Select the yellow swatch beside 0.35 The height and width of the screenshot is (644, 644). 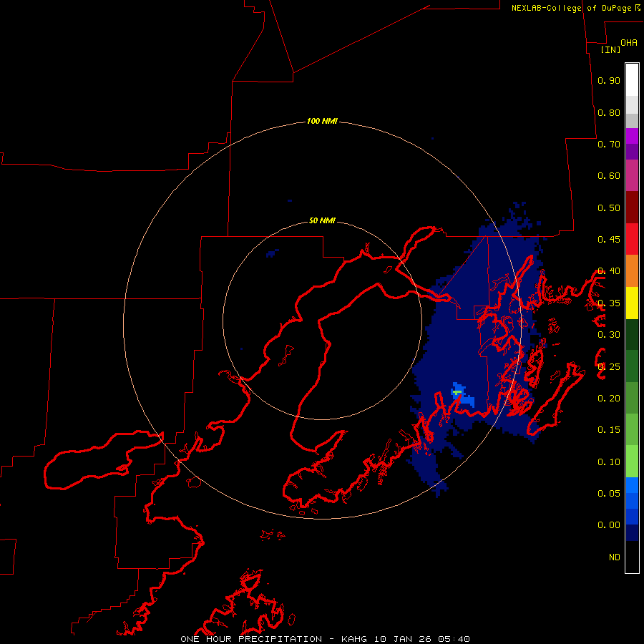point(632,303)
